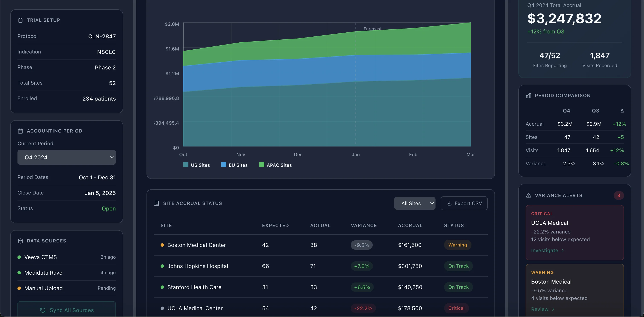Click the green APAC Sites color swatch
The image size is (644, 317).
[x=262, y=165]
